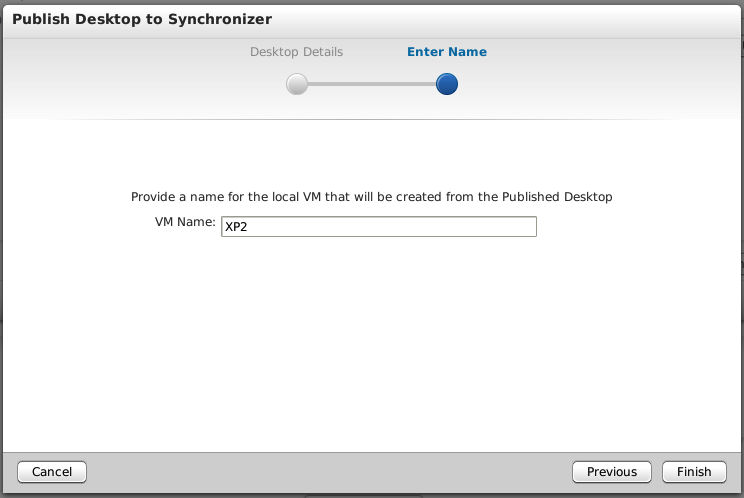The width and height of the screenshot is (744, 498).
Task: Select the Desktop Details step label
Action: 296,52
